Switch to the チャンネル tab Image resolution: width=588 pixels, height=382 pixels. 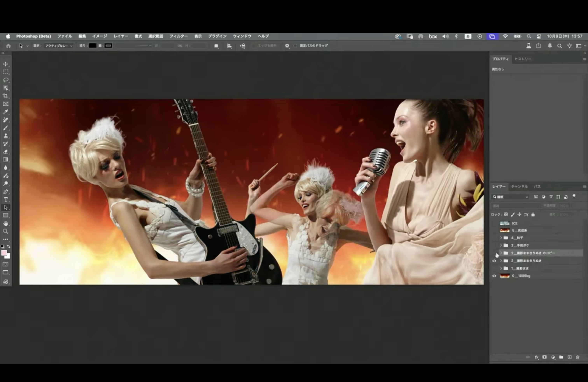point(519,187)
